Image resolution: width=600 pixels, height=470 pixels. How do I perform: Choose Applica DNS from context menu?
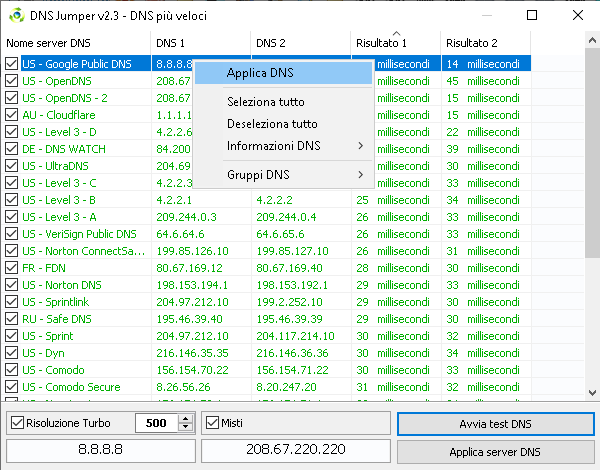[283, 73]
